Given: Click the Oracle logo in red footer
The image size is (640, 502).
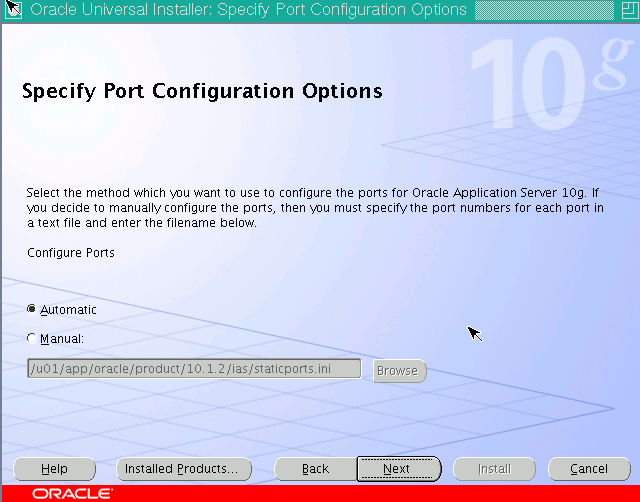Looking at the screenshot, I should coord(72,494).
